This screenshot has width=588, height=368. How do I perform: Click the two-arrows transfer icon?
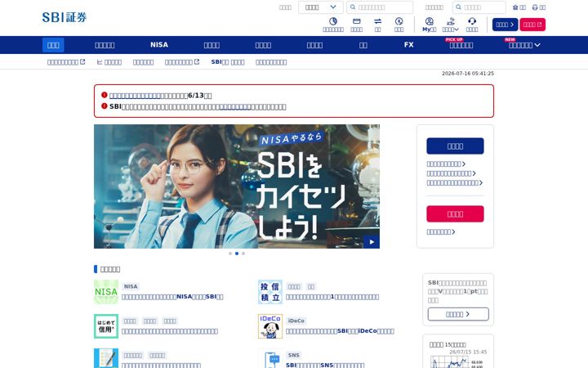point(377,21)
